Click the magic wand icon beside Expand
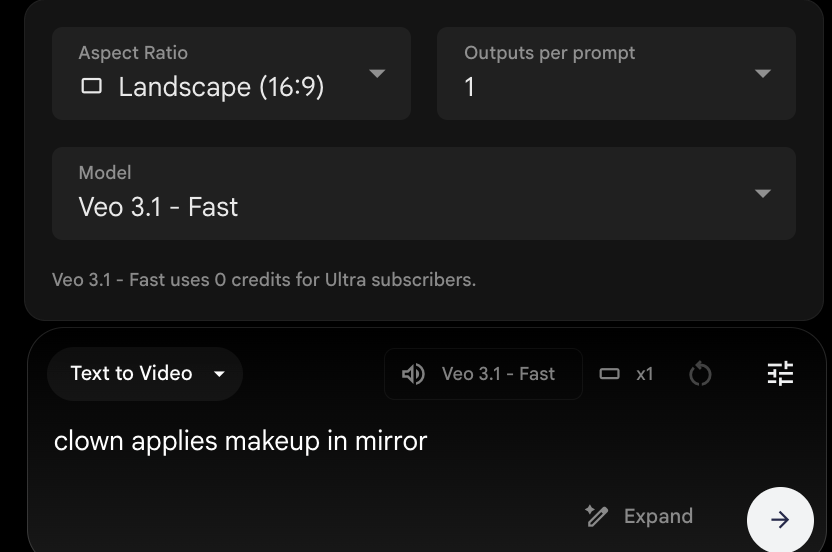 (597, 516)
